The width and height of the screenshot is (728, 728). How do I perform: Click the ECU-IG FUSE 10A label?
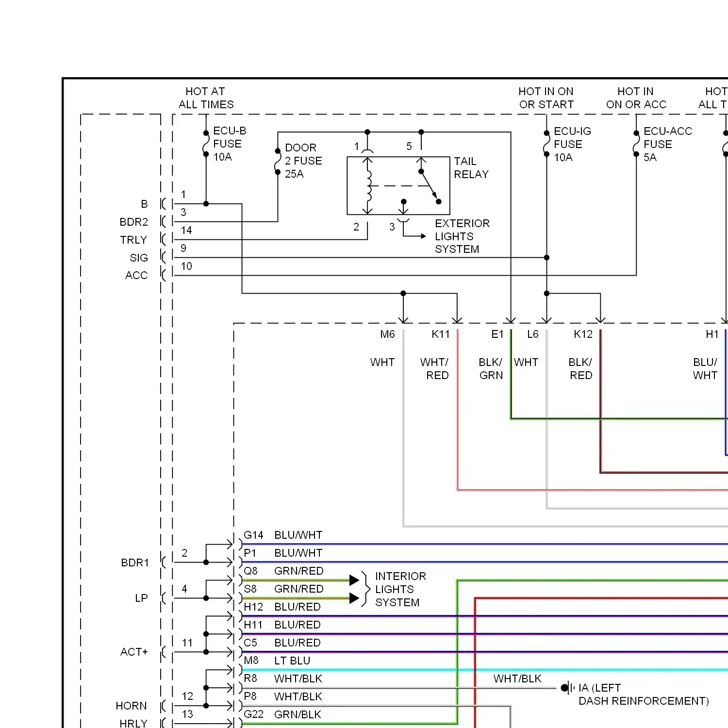pyautogui.click(x=572, y=144)
